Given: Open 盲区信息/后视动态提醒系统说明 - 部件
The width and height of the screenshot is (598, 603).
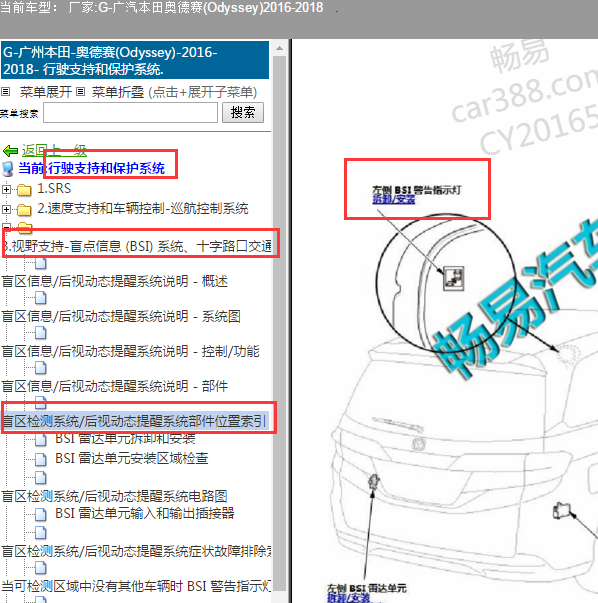Looking at the screenshot, I should (x=115, y=386).
